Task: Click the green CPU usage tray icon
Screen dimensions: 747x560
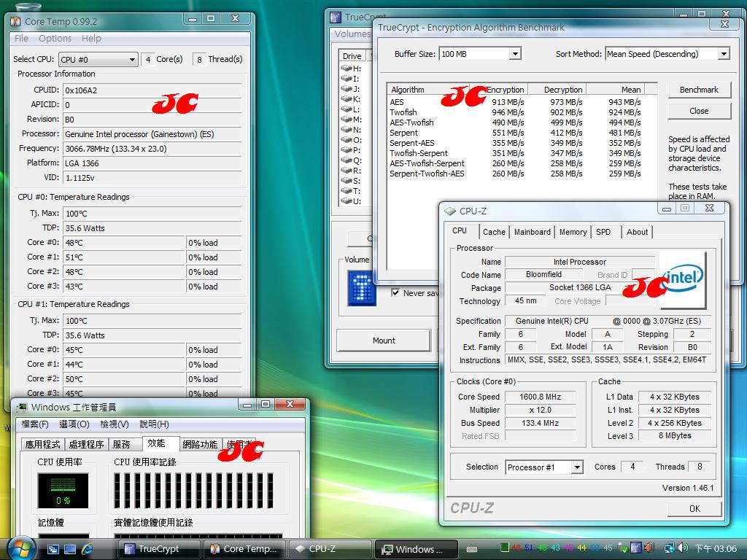Action: [x=505, y=548]
